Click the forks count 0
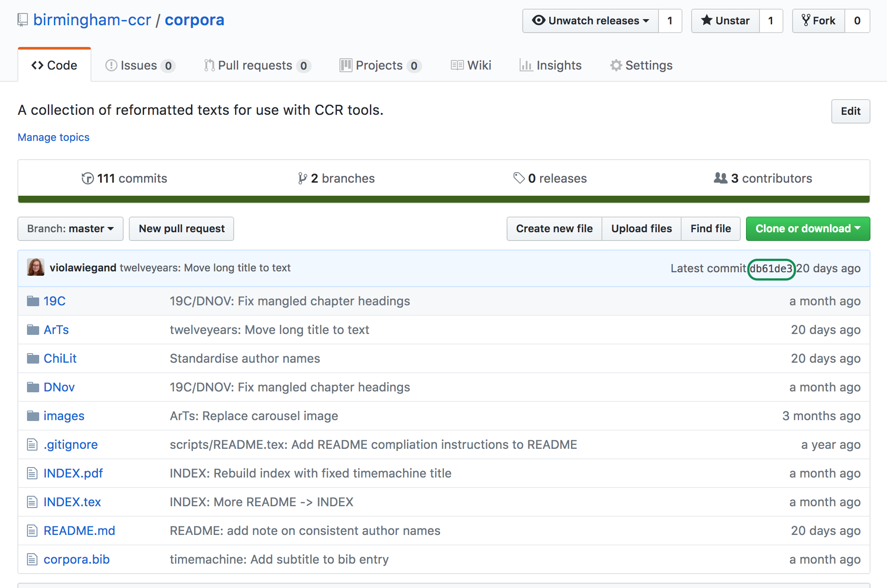The width and height of the screenshot is (887, 588). [857, 20]
